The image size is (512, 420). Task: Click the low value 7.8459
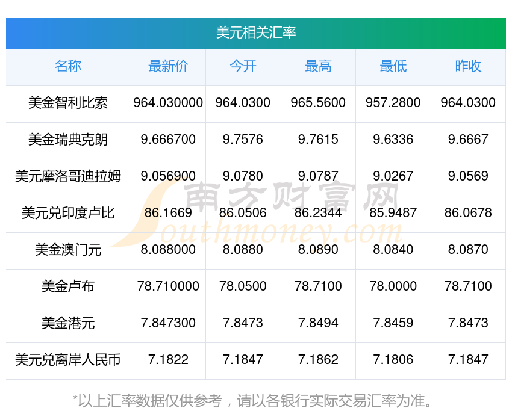[393, 323]
